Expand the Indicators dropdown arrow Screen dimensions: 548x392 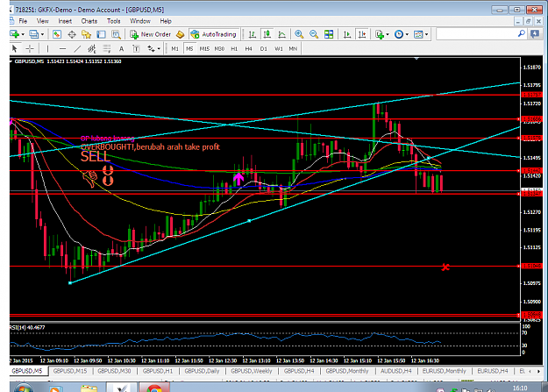pos(388,34)
